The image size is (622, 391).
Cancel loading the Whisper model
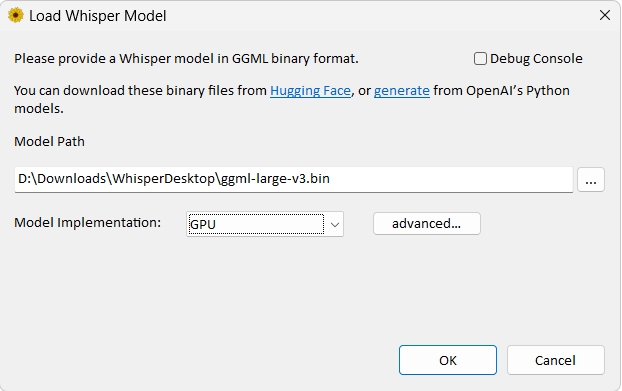(555, 360)
